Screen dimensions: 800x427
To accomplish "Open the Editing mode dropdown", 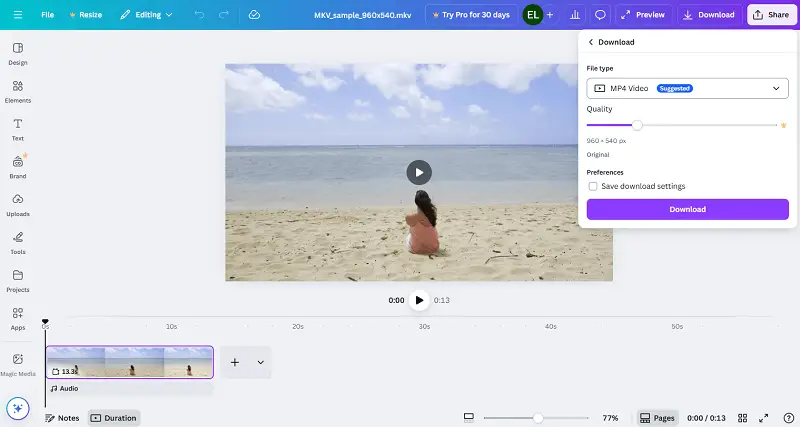I will pos(146,15).
